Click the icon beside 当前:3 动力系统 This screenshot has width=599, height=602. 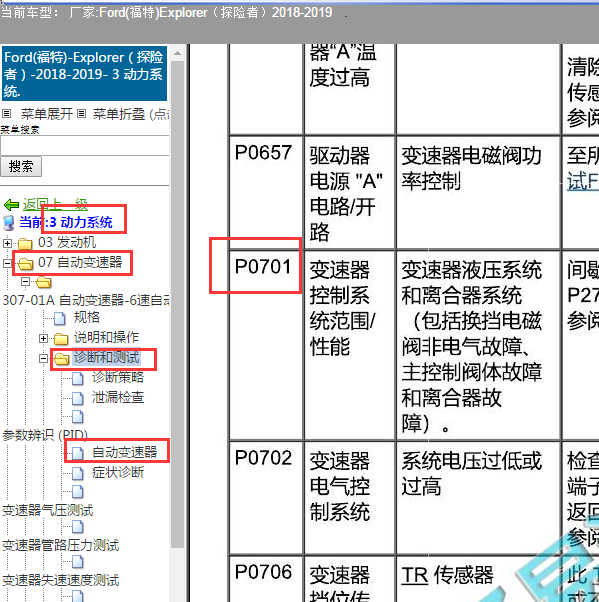9,223
